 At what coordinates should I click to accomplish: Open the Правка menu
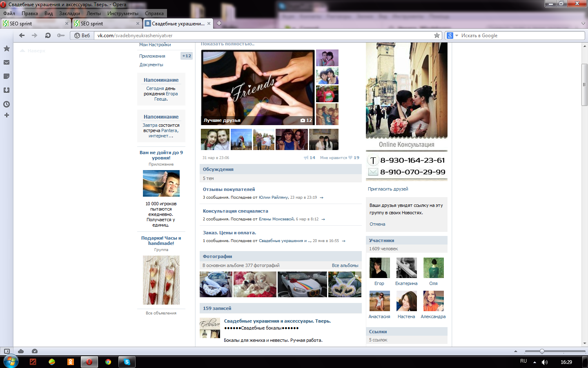coord(30,13)
